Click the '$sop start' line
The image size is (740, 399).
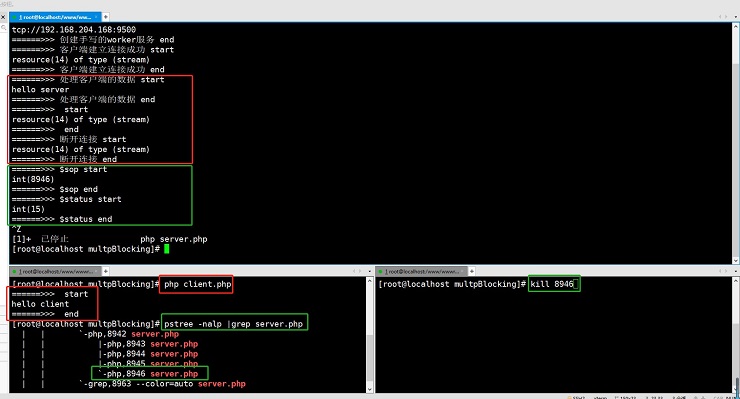59,170
